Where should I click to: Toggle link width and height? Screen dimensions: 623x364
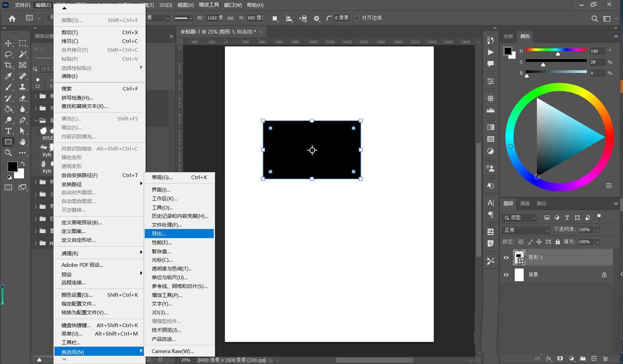coord(231,18)
